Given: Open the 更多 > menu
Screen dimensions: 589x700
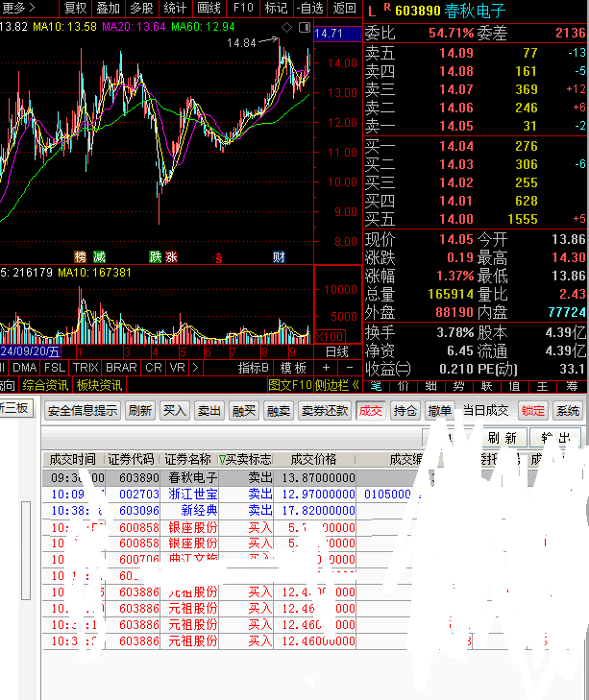Looking at the screenshot, I should tap(18, 8).
